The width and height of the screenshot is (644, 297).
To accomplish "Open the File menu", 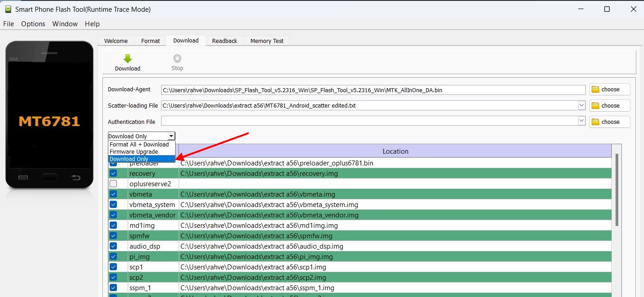I will pyautogui.click(x=9, y=24).
